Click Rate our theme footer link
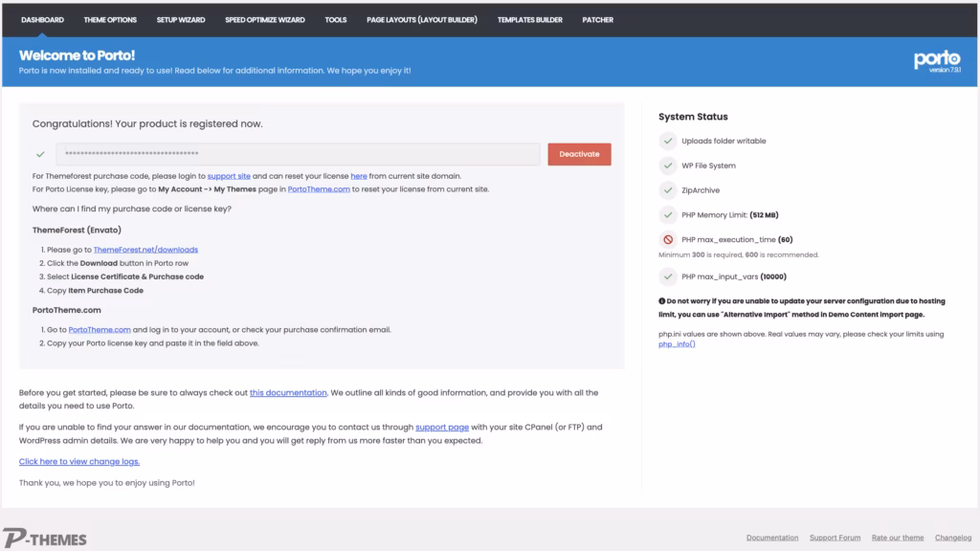Viewport: 980px width, 551px height. (x=898, y=538)
